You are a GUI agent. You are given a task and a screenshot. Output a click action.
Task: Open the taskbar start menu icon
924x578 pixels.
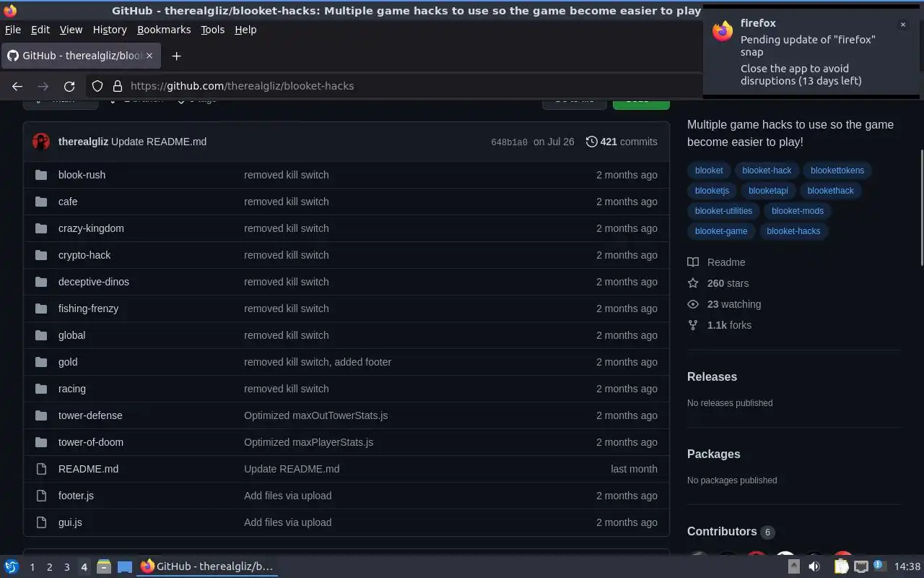tap(12, 566)
